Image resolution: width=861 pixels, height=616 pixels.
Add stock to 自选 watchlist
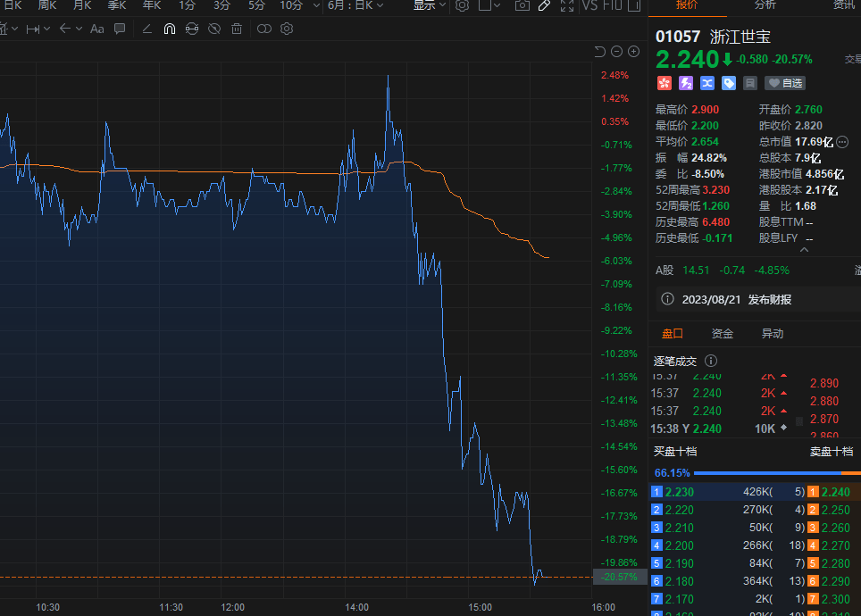click(x=785, y=83)
